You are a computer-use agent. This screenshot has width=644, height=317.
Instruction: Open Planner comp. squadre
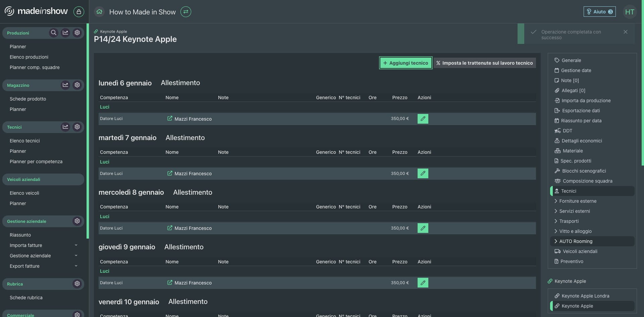35,67
